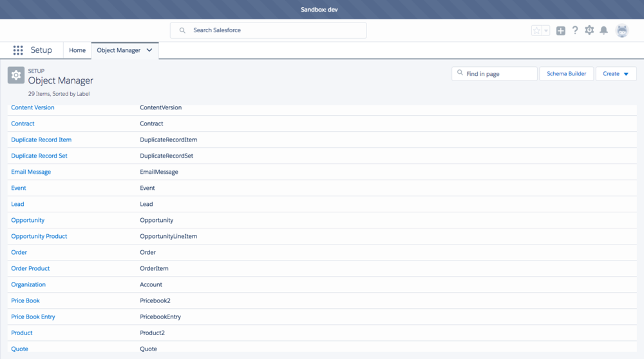Click the EmailMessage API name
Screen dimensions: 644x359
tap(159, 172)
